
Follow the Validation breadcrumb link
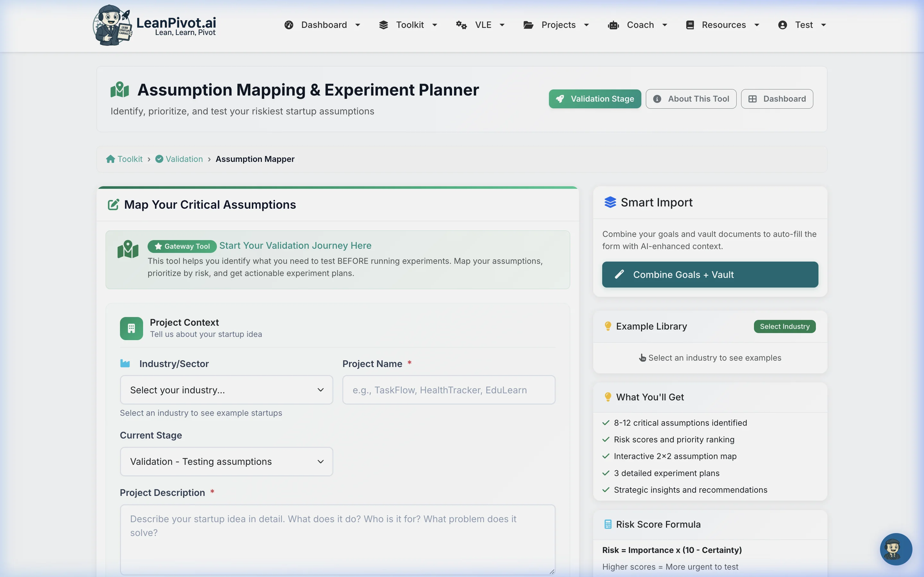pyautogui.click(x=184, y=159)
